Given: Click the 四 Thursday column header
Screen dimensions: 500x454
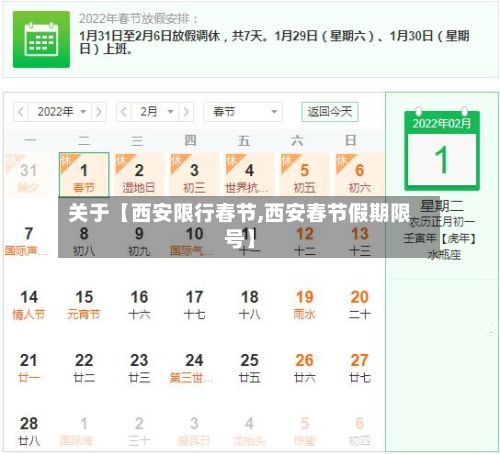Looking at the screenshot, I should pos(191,141).
